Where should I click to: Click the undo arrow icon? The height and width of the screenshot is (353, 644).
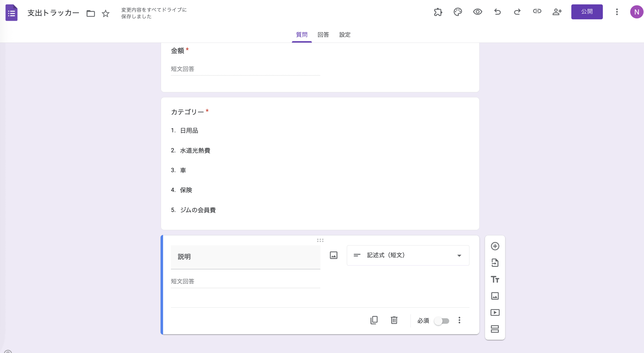pos(497,12)
